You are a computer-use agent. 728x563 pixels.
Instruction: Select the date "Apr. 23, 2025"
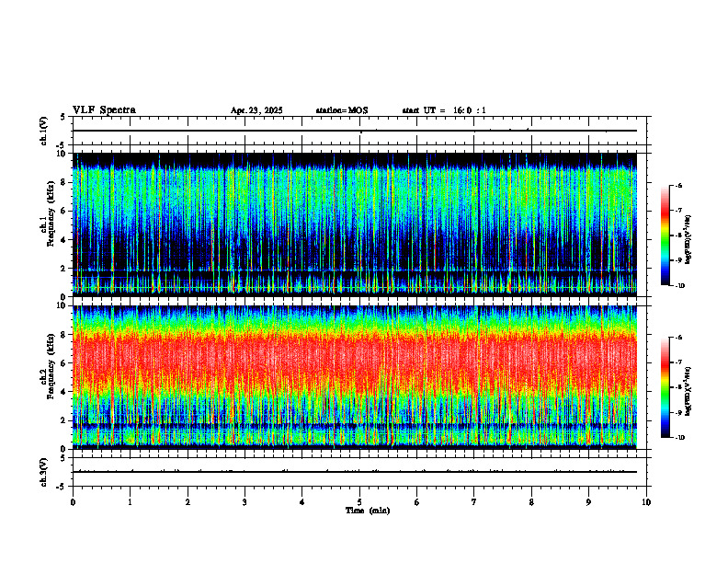256,110
